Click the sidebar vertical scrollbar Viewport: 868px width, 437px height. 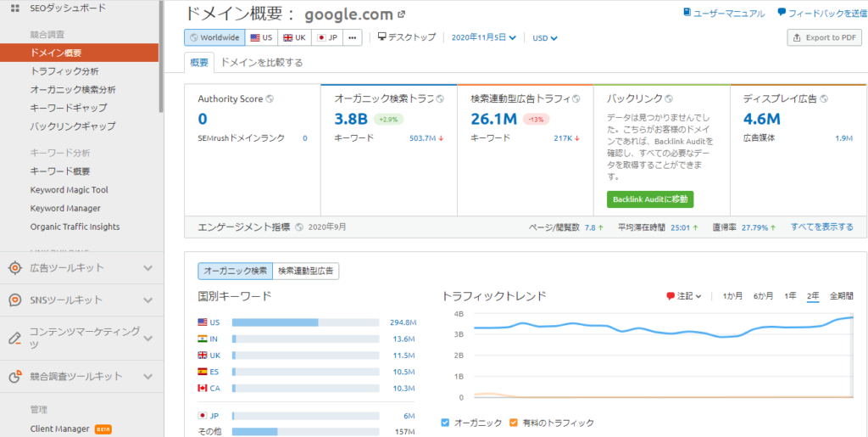pos(161,55)
